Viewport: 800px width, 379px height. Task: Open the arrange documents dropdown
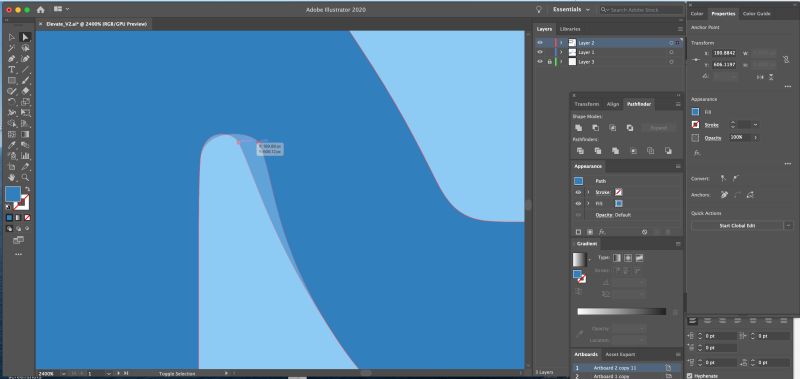pyautogui.click(x=61, y=10)
